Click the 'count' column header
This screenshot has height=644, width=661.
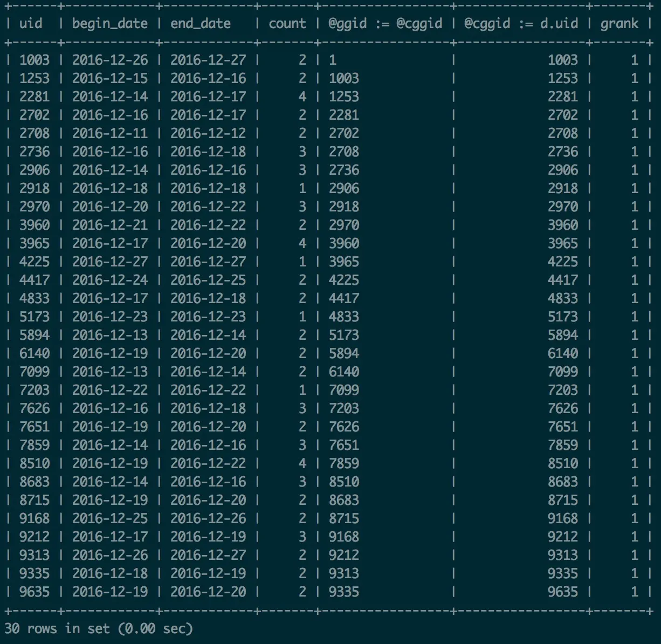(287, 24)
